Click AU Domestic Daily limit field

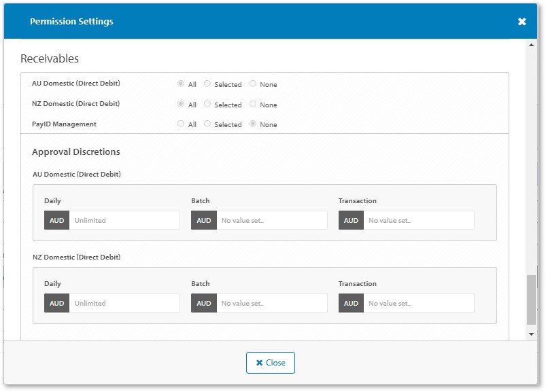tap(124, 220)
